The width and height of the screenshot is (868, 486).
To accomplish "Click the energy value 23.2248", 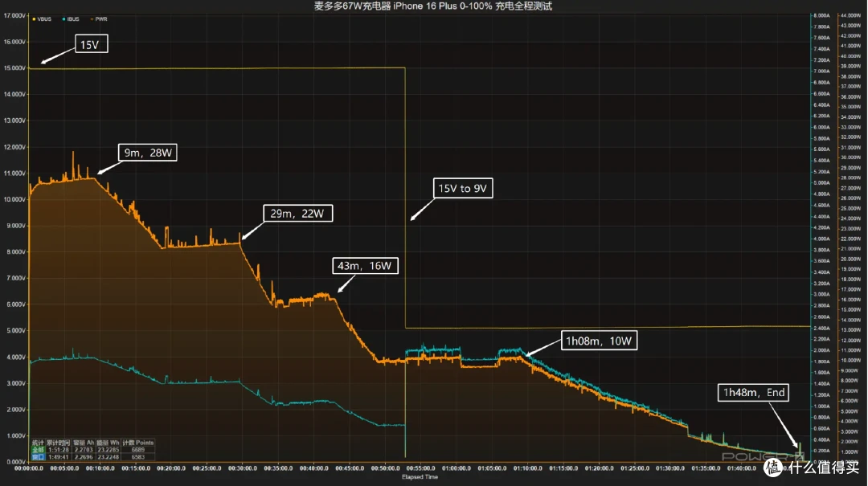I will pos(108,457).
